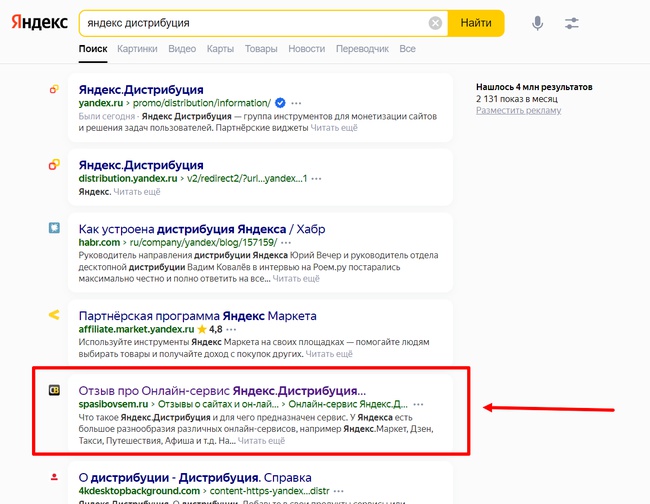Open more options dots for habr.com result
Image resolution: width=650 pixels, height=504 pixels.
[x=286, y=242]
